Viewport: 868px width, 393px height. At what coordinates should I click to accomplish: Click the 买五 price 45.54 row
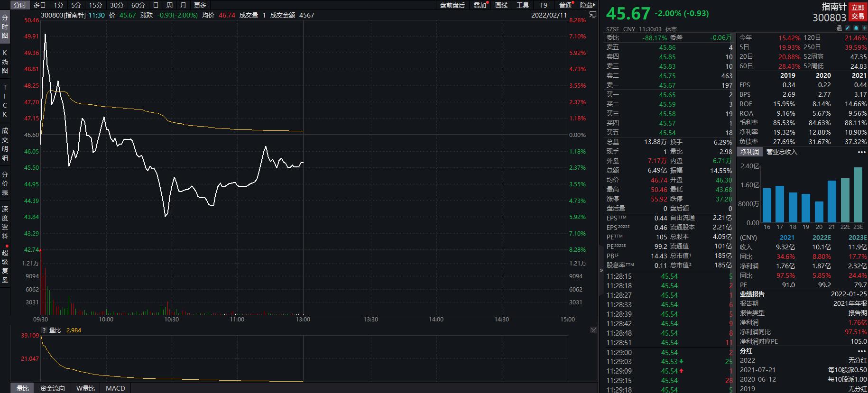(x=669, y=133)
